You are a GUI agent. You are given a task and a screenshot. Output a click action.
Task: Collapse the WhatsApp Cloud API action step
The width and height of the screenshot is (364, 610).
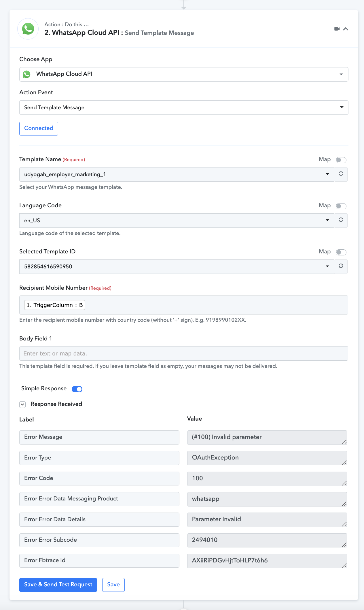(346, 29)
